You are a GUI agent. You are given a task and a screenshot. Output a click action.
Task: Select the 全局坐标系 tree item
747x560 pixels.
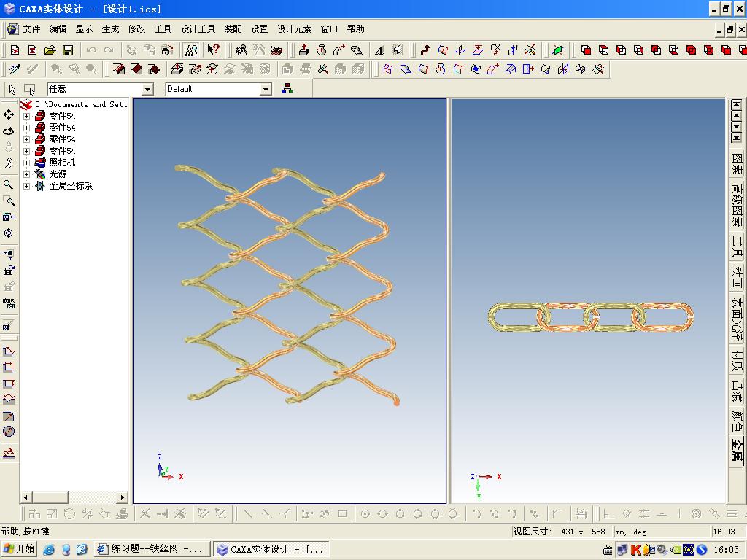[x=71, y=186]
